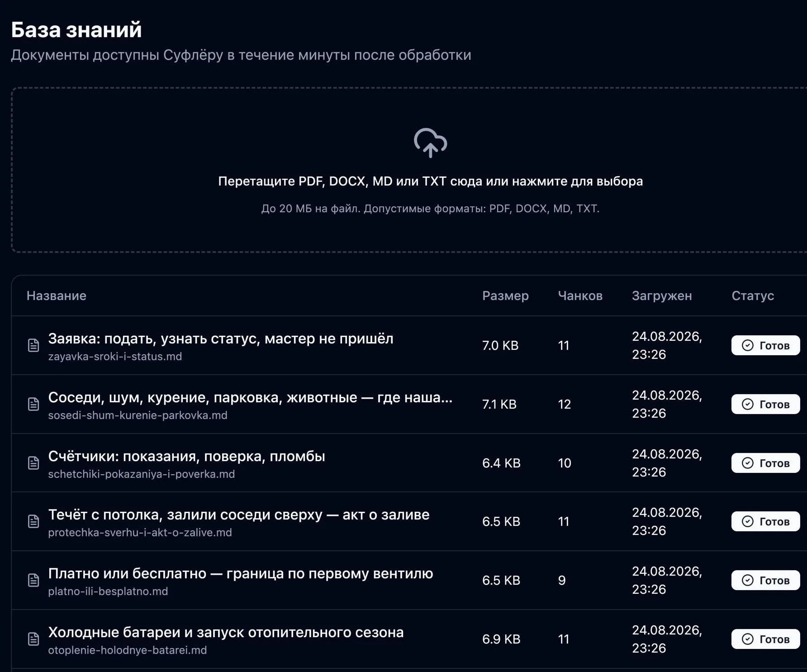Click the 7.0 KB size value
Viewport: 807px width, 672px height.
click(500, 345)
